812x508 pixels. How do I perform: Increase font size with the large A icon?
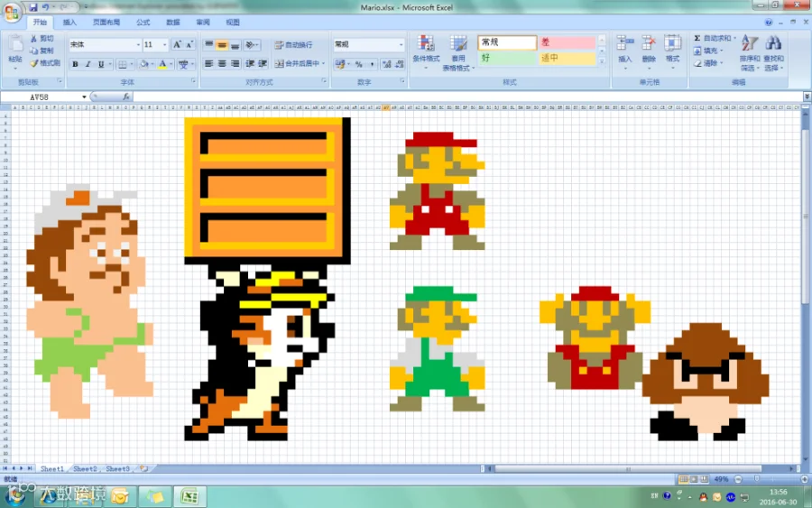[177, 44]
